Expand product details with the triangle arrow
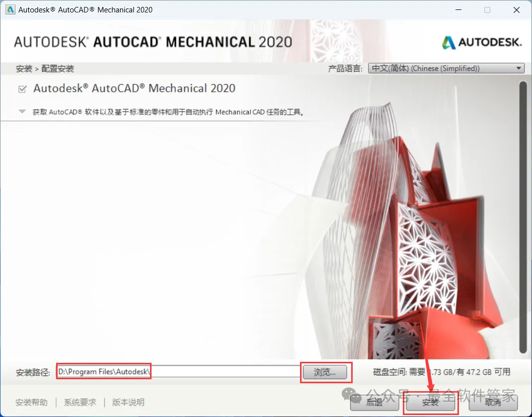This screenshot has height=417, width=532. (22, 111)
